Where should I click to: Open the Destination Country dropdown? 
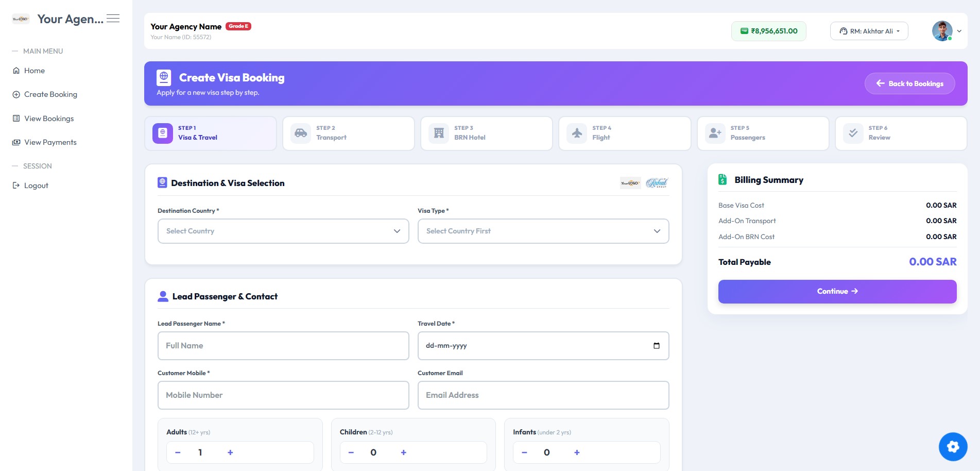coord(283,231)
